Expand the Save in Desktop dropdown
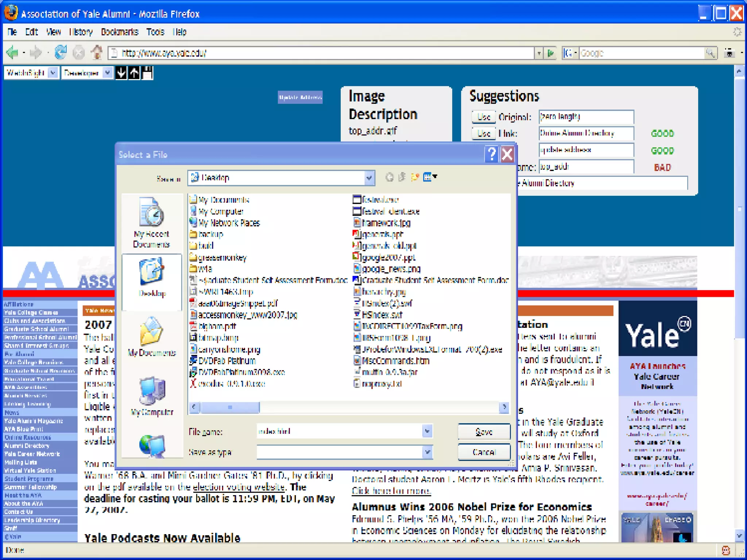This screenshot has height=560, width=747. tap(369, 178)
